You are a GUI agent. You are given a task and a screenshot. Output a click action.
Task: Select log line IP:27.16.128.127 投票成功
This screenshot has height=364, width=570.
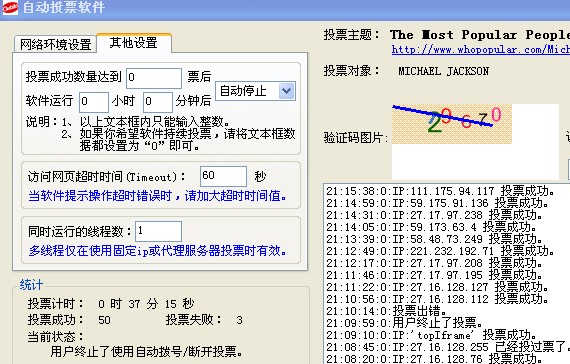[x=437, y=287]
